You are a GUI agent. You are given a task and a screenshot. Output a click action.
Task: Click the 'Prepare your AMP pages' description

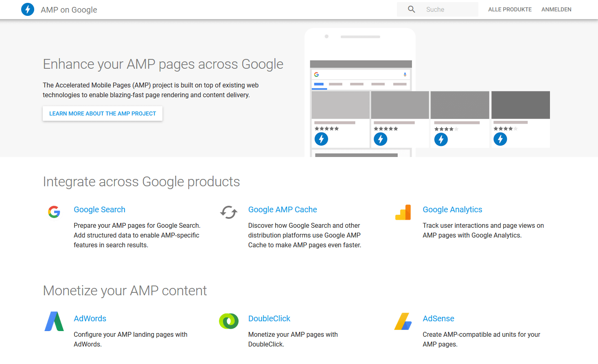(137, 235)
